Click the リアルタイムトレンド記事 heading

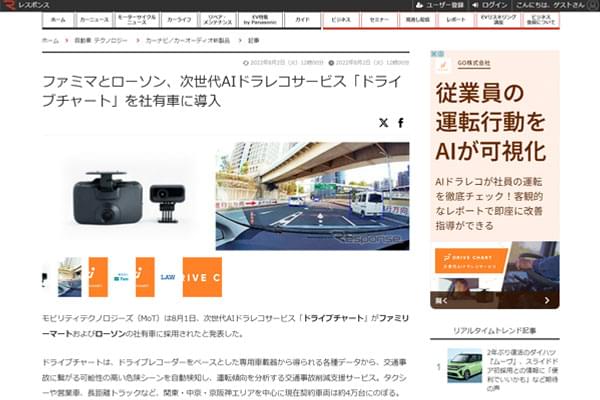494,331
